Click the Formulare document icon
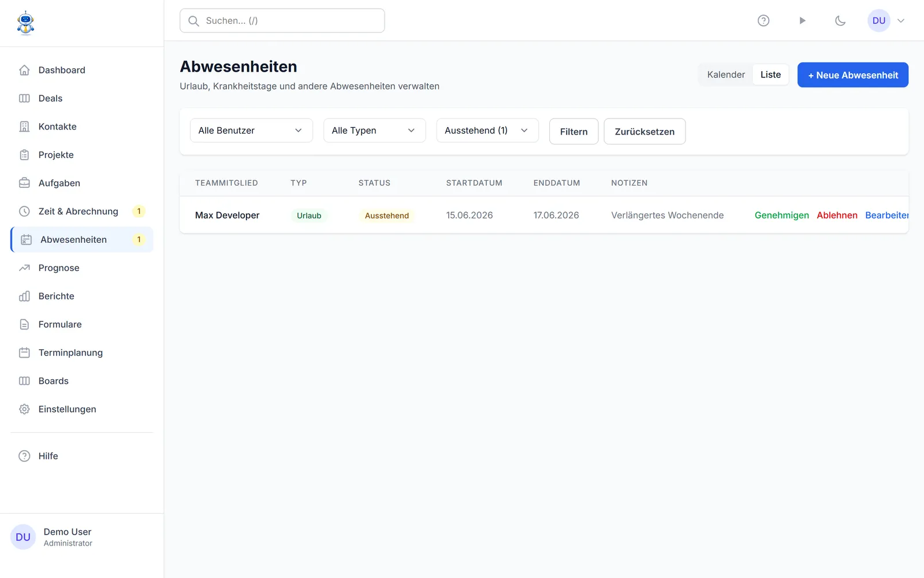Viewport: 924px width, 578px height. tap(24, 325)
